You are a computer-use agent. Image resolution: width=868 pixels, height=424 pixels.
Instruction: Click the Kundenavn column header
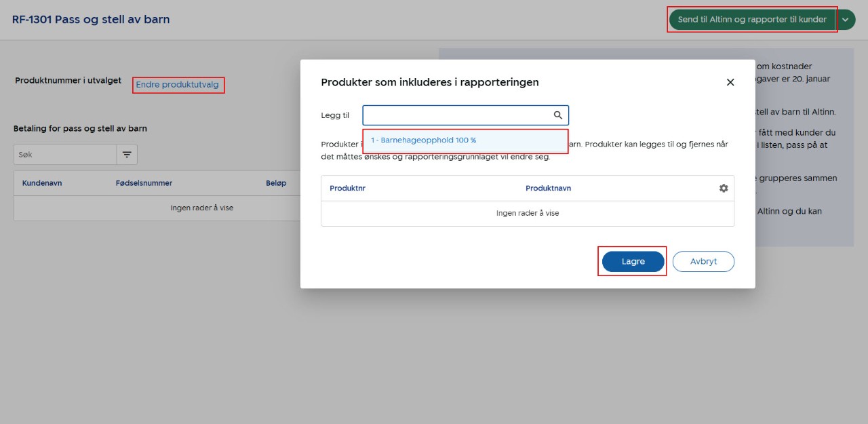(42, 183)
